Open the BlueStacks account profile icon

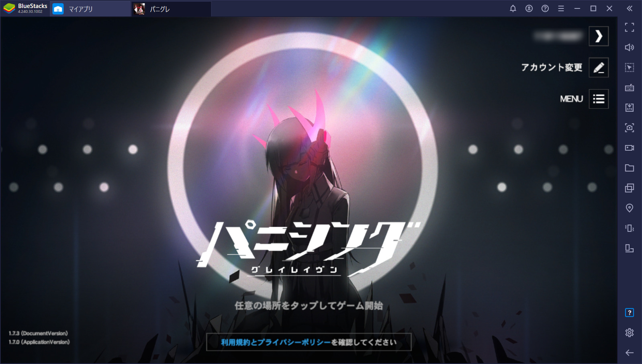[x=529, y=8]
